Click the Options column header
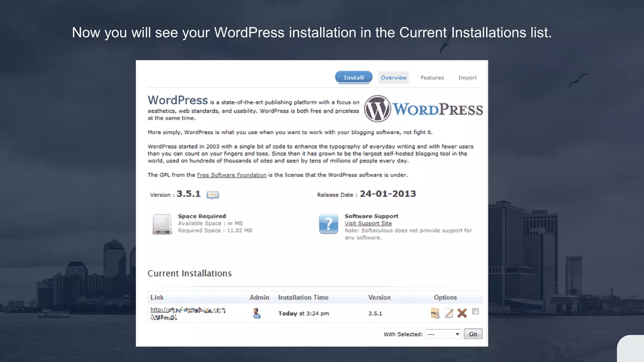This screenshot has height=362, width=644. [x=445, y=297]
